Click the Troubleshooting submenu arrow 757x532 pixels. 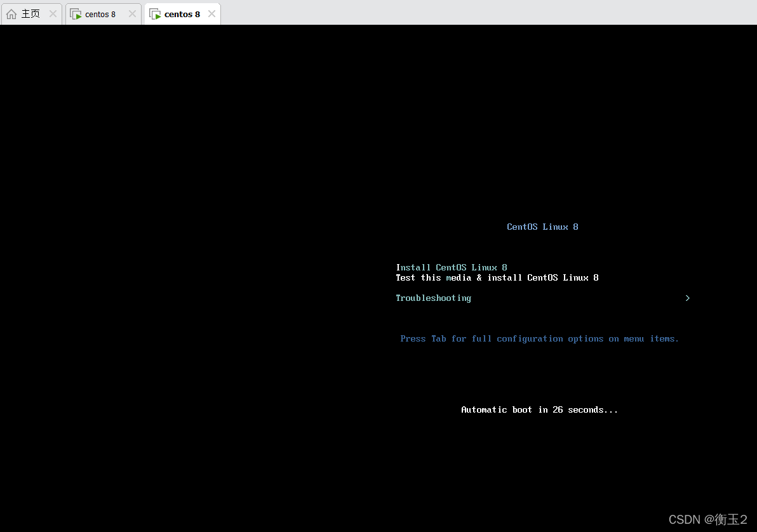688,298
